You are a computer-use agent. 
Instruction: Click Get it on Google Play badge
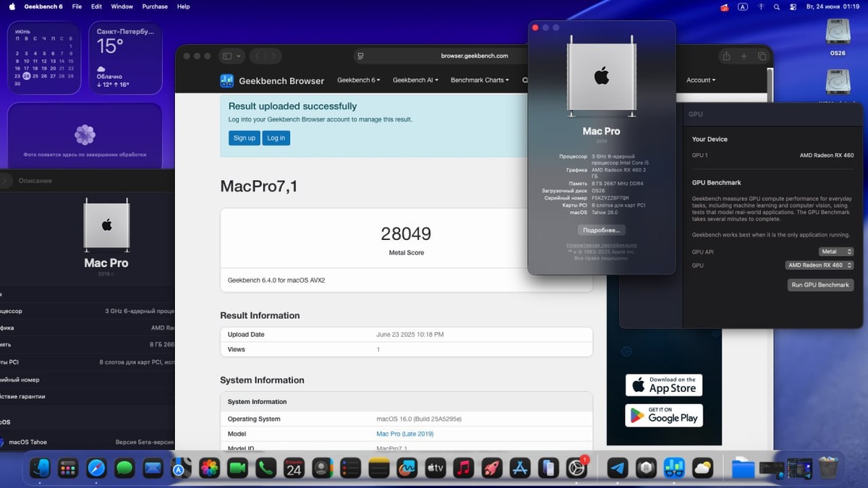click(664, 415)
